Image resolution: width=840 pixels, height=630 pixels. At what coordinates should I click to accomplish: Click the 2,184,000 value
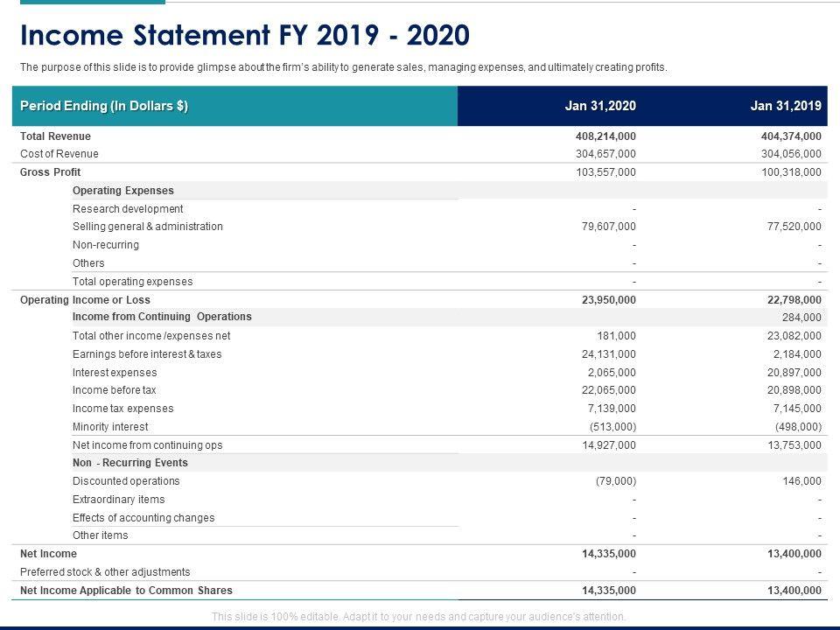(797, 354)
